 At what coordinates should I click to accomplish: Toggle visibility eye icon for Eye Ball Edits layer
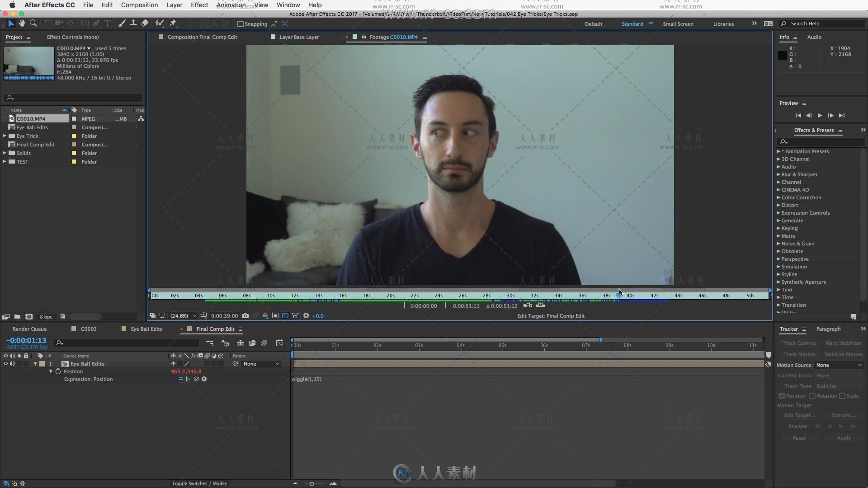pos(5,363)
